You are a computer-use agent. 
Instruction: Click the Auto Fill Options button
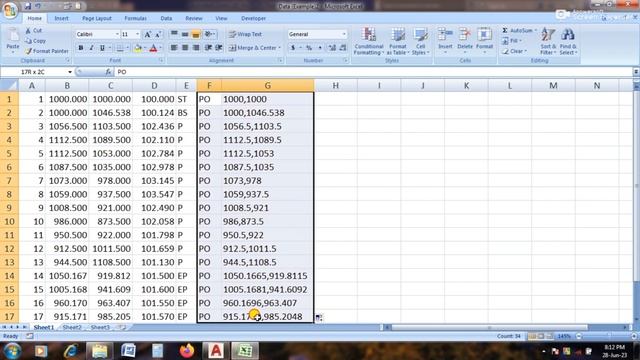pos(319,317)
